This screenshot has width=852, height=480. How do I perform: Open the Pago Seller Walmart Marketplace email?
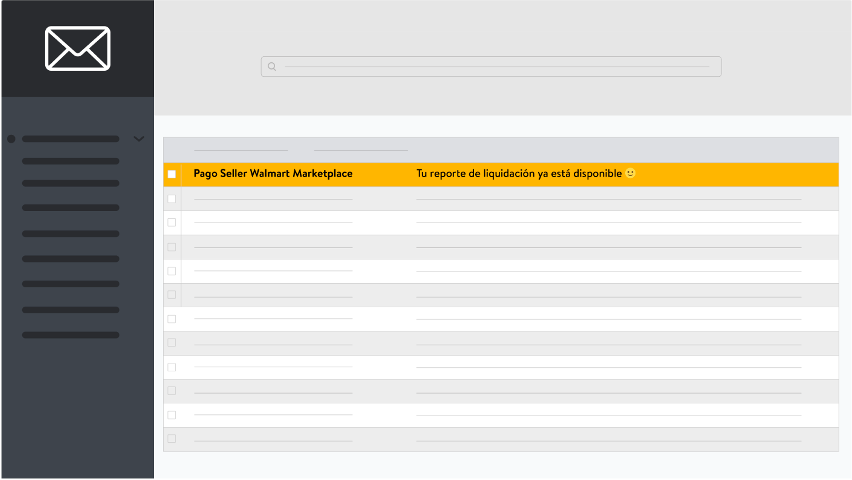(501, 174)
